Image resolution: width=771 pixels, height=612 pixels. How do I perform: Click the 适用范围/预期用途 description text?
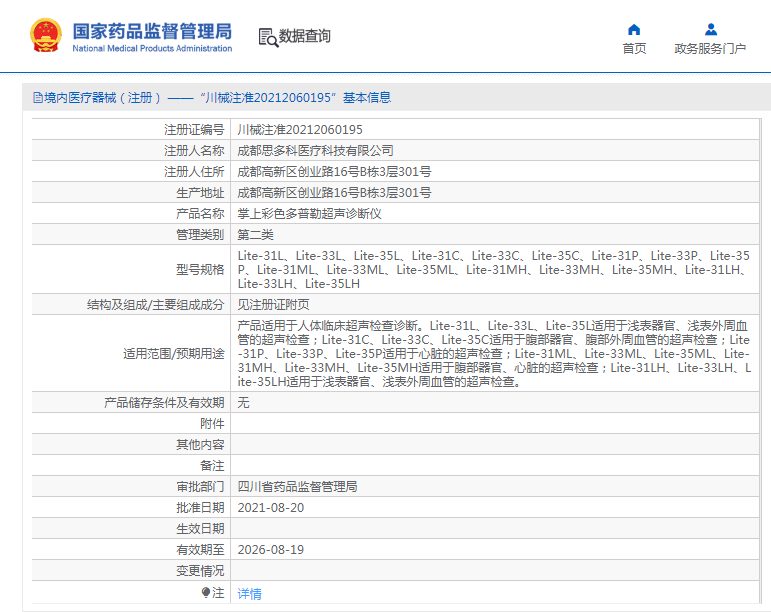point(494,353)
